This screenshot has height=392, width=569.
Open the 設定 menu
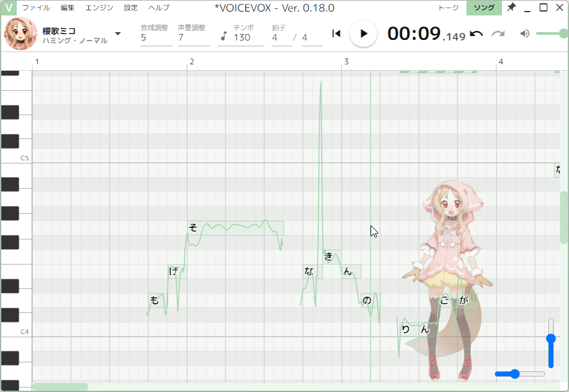coord(131,8)
